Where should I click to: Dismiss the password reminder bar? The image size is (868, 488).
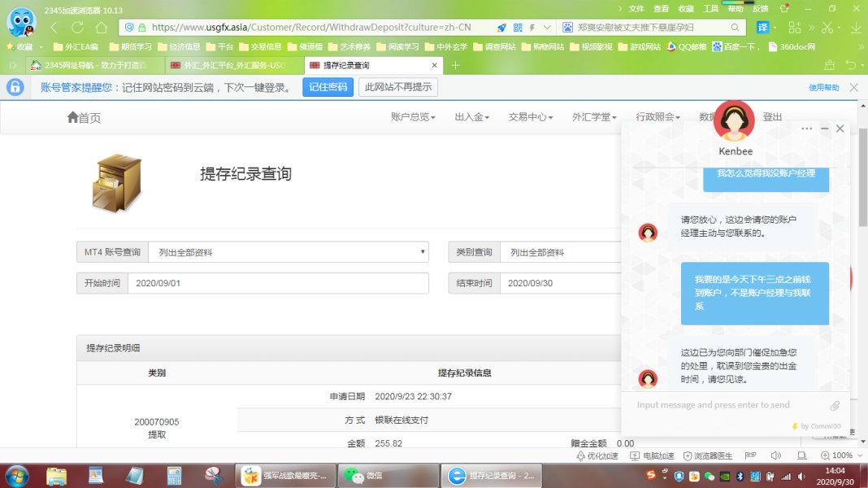coord(853,87)
